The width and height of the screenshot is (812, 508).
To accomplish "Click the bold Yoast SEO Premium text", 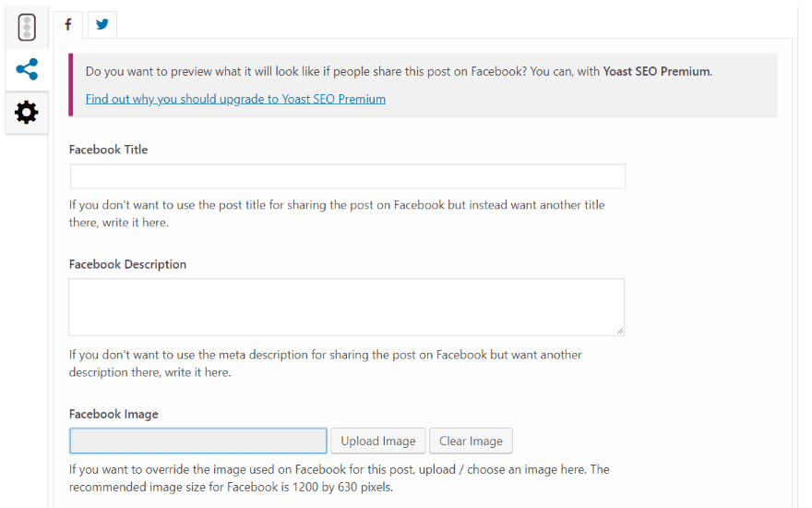I will click(x=656, y=71).
